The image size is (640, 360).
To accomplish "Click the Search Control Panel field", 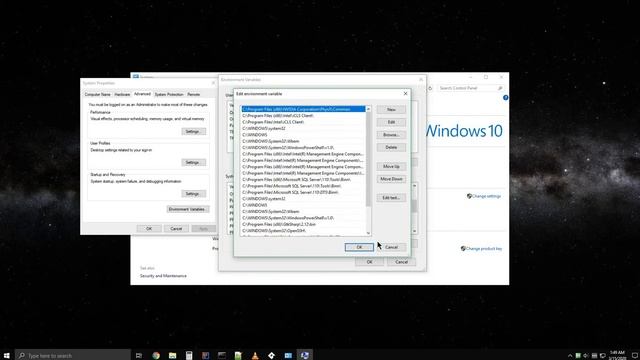I will [470, 88].
